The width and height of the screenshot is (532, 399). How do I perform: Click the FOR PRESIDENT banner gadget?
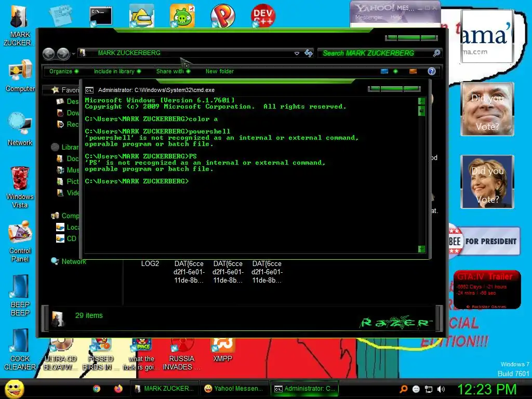(485, 241)
